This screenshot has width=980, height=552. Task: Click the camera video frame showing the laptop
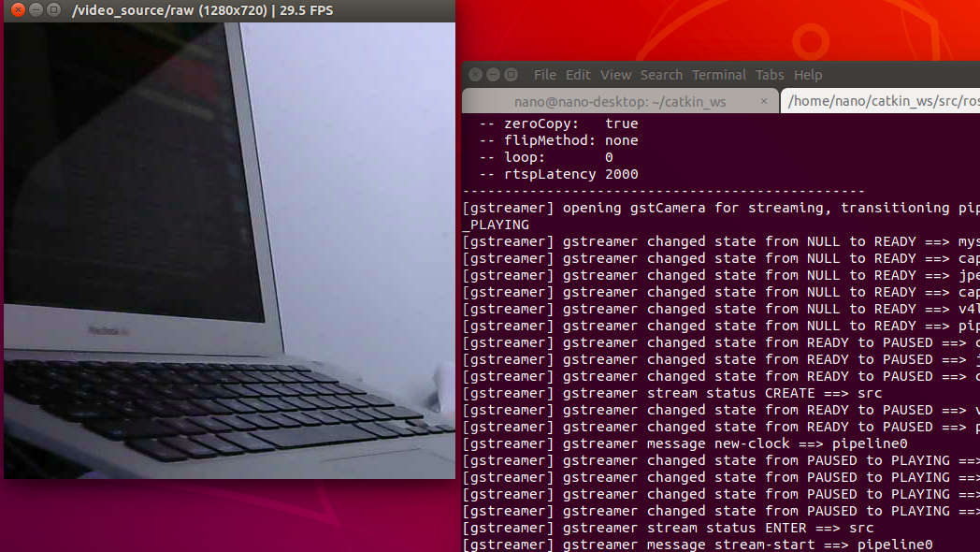coord(229,251)
